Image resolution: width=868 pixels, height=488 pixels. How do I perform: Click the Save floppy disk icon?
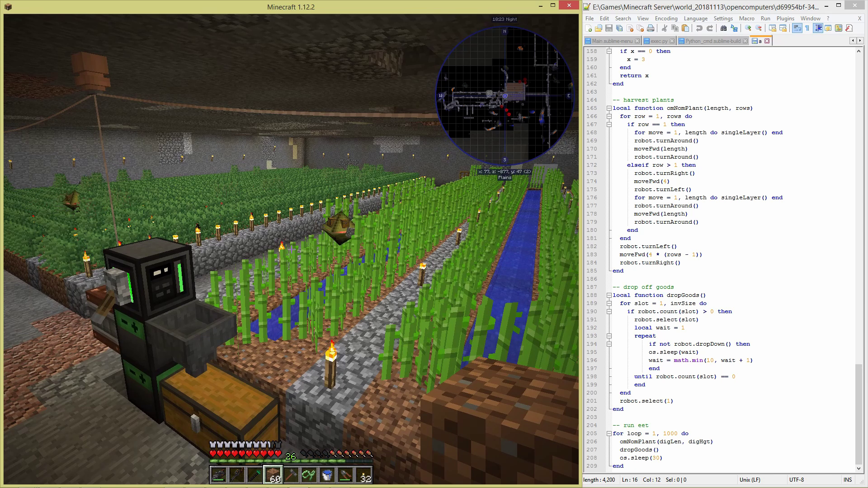pos(609,28)
